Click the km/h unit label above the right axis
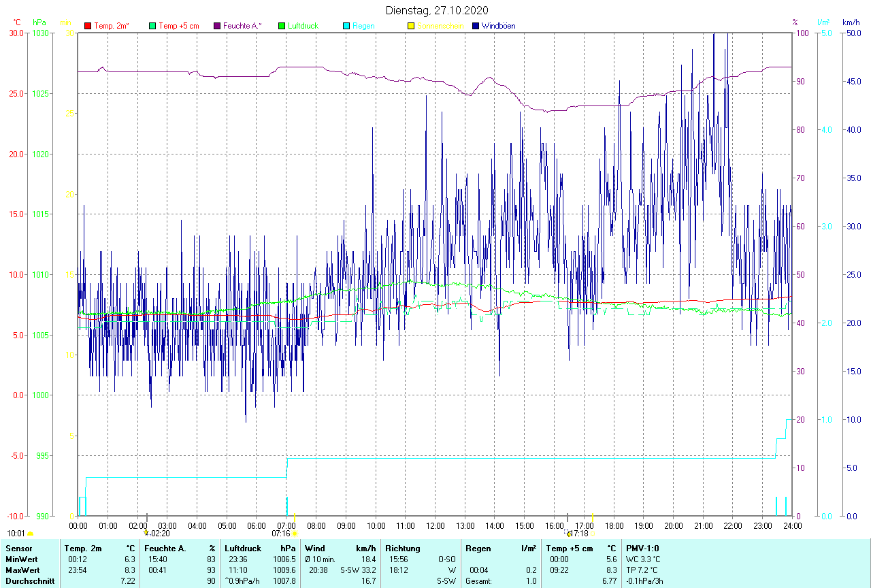871x588 pixels. (851, 22)
